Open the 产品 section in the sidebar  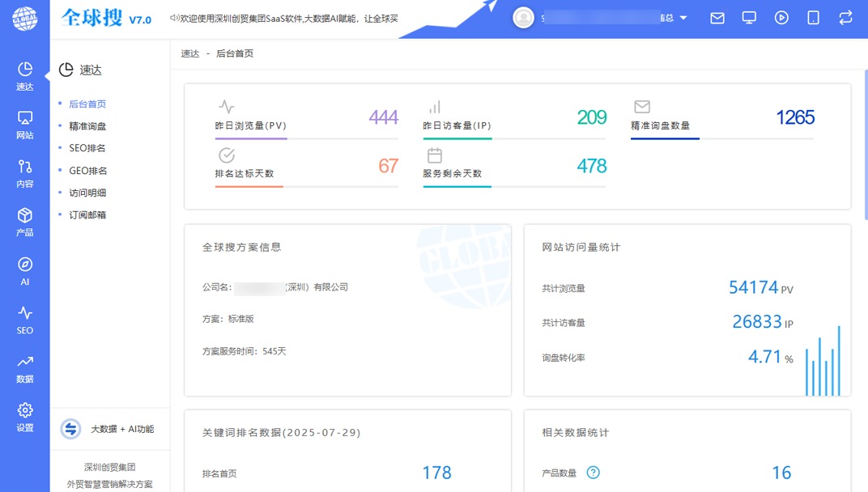(23, 218)
